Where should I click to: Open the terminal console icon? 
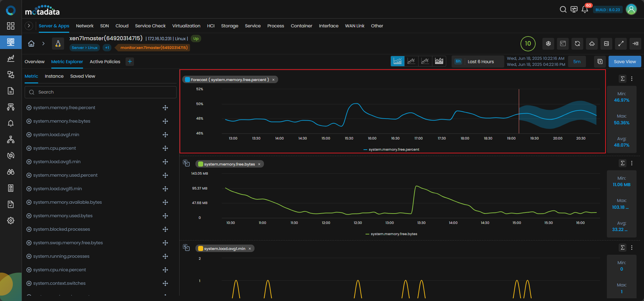(x=563, y=44)
